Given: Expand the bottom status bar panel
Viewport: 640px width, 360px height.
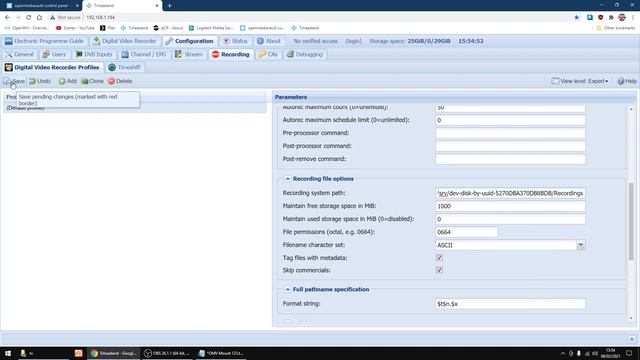Looking at the screenshot, I should (631, 339).
